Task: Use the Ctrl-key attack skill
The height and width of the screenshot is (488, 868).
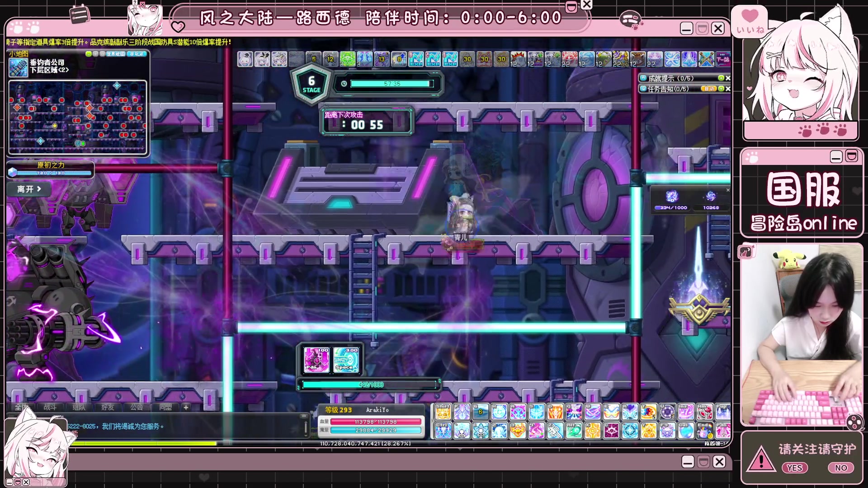Action: (x=443, y=431)
